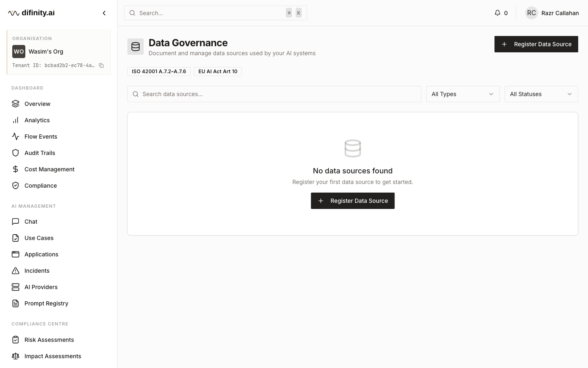Focus the Search data sources field
This screenshot has width=588, height=368.
click(x=274, y=94)
